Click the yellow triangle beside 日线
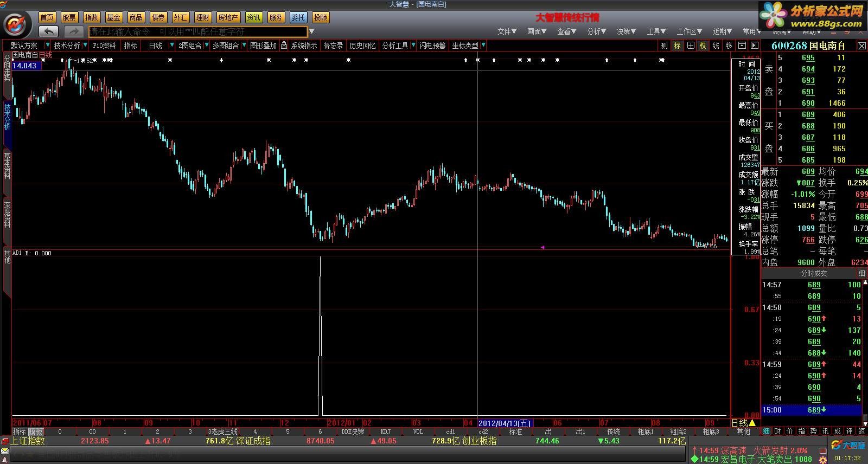 [752, 423]
